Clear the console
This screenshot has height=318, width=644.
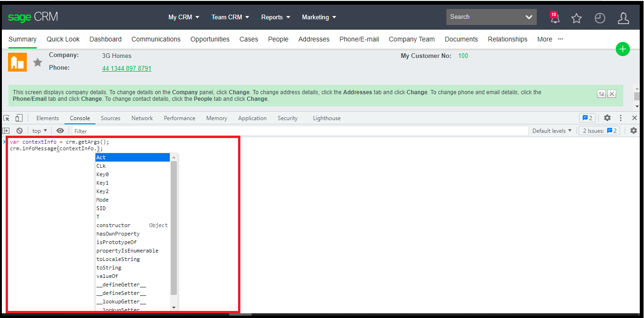click(19, 130)
